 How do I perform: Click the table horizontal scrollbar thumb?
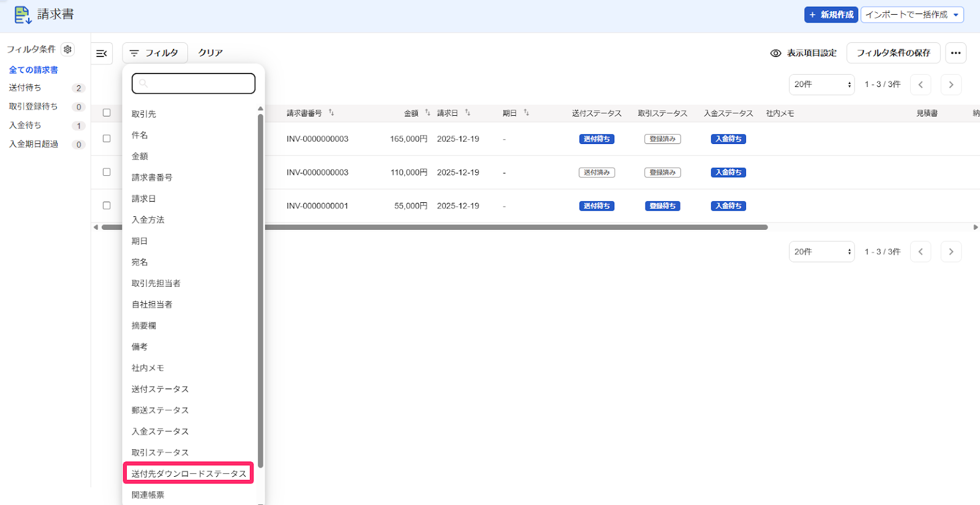click(x=435, y=227)
